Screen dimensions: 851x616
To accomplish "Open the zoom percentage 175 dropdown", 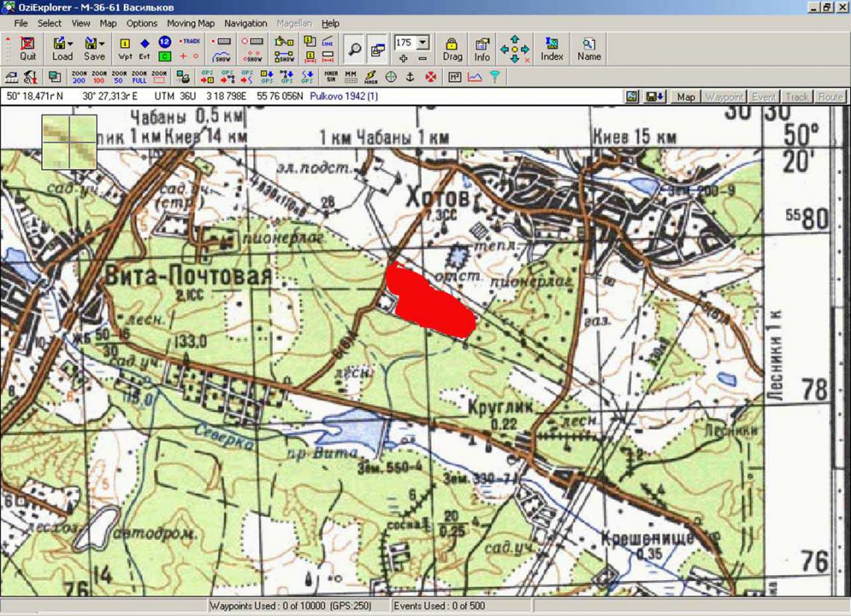I will [x=423, y=43].
